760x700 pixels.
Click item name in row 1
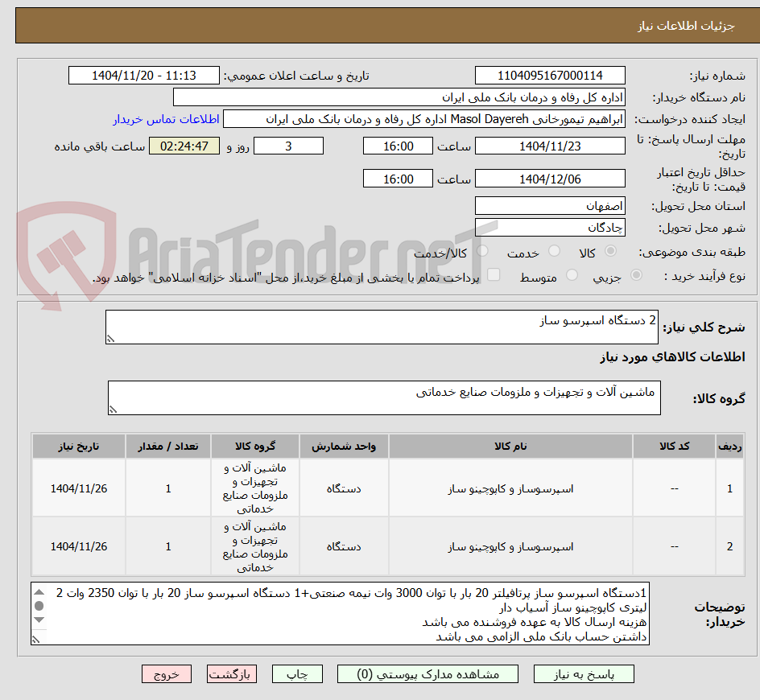pos(510,488)
